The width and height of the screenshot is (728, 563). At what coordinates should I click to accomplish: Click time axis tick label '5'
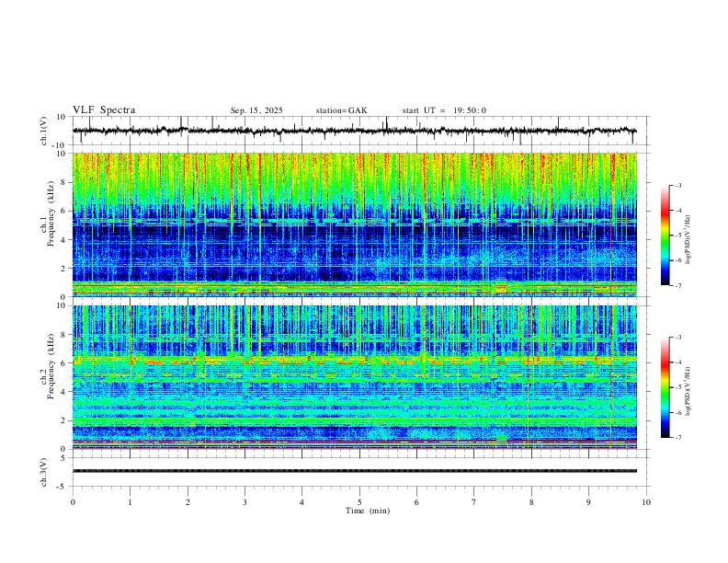pos(359,502)
